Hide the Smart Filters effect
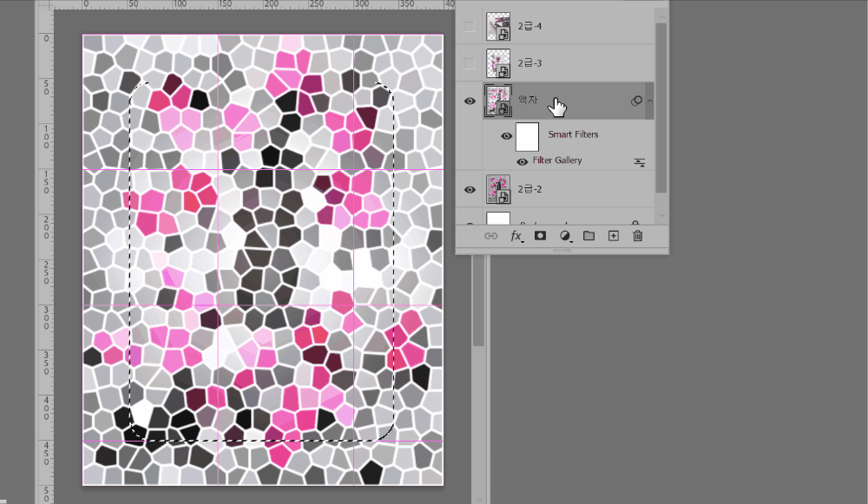The height and width of the screenshot is (504, 868). (x=506, y=136)
